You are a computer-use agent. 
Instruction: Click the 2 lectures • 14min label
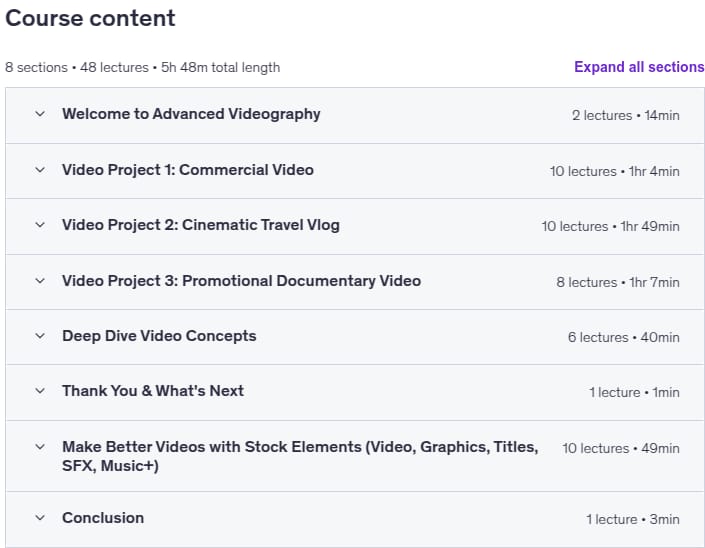point(626,116)
